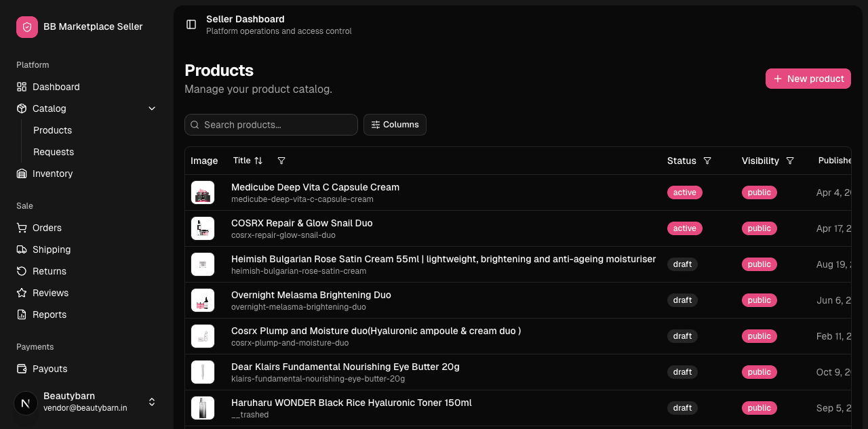Sort by the Title column
The height and width of the screenshot is (429, 868).
(248, 161)
